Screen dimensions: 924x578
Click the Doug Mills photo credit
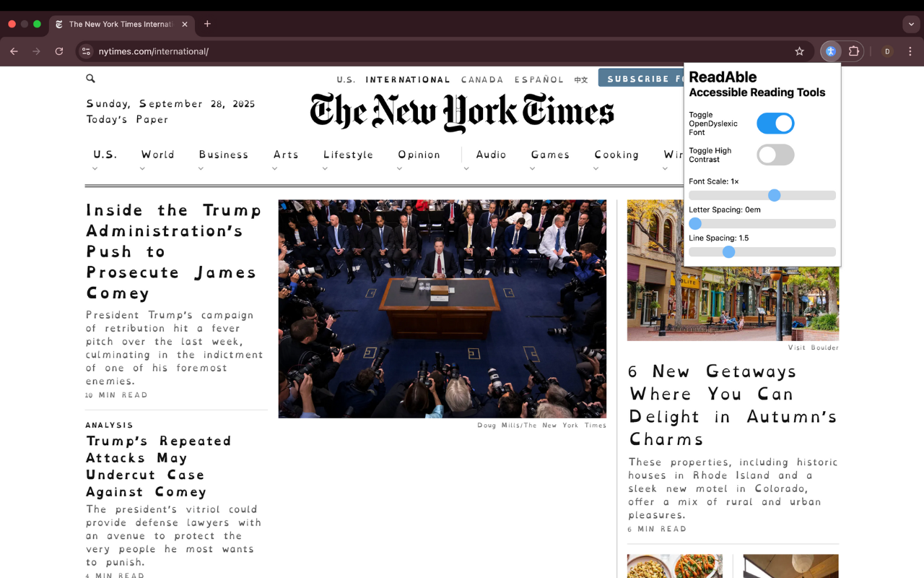coord(541,426)
